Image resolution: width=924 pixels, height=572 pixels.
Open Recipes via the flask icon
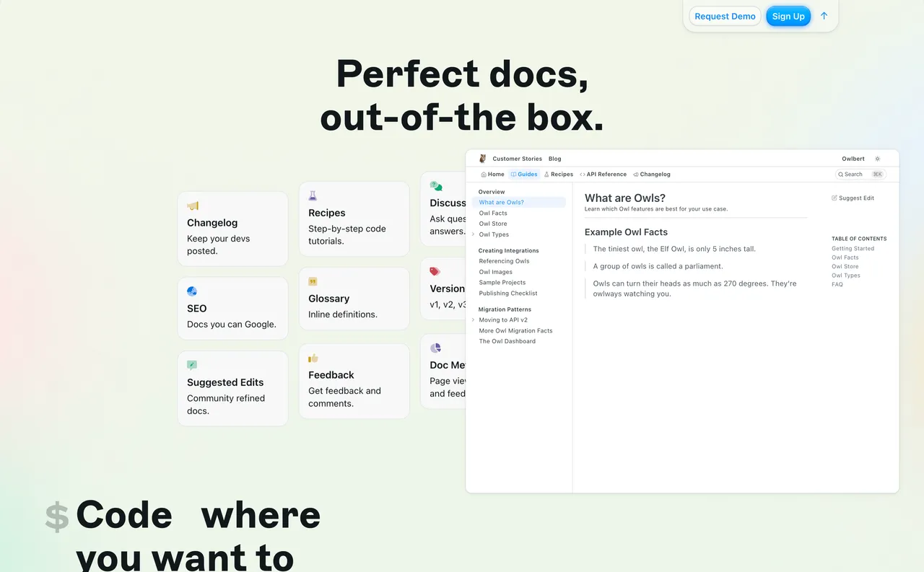546,174
